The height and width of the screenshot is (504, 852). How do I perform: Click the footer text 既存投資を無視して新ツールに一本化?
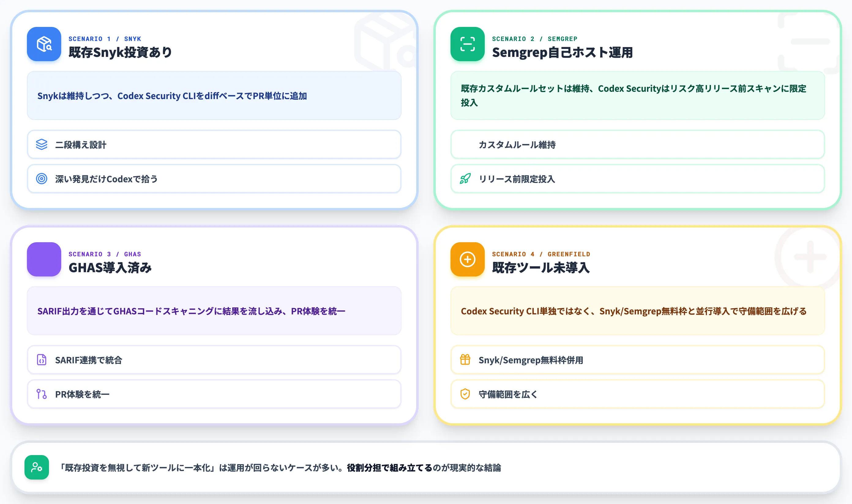pyautogui.click(x=137, y=468)
